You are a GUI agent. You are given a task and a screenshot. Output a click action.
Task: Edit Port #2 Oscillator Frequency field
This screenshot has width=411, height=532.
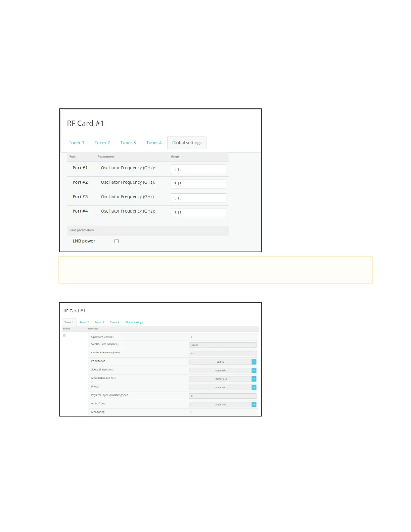tap(198, 184)
